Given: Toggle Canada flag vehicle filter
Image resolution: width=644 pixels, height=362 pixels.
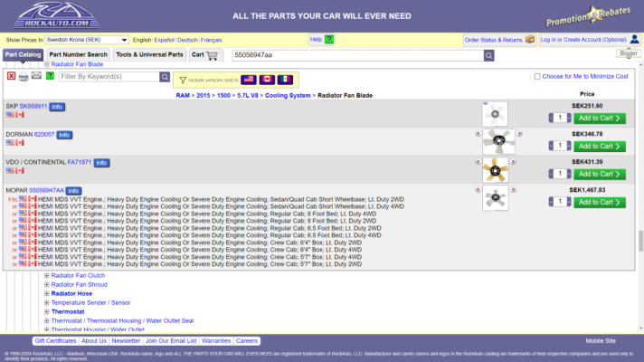Looking at the screenshot, I should tap(267, 80).
